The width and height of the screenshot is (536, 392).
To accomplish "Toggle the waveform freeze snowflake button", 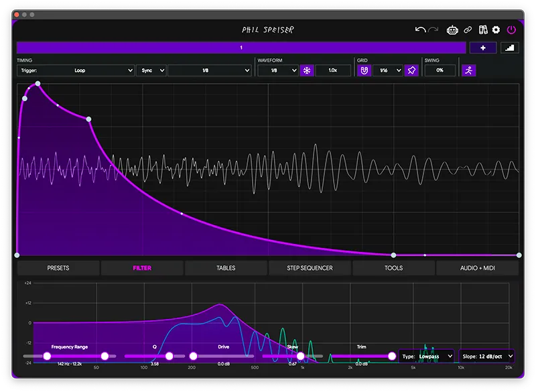I will pyautogui.click(x=307, y=70).
